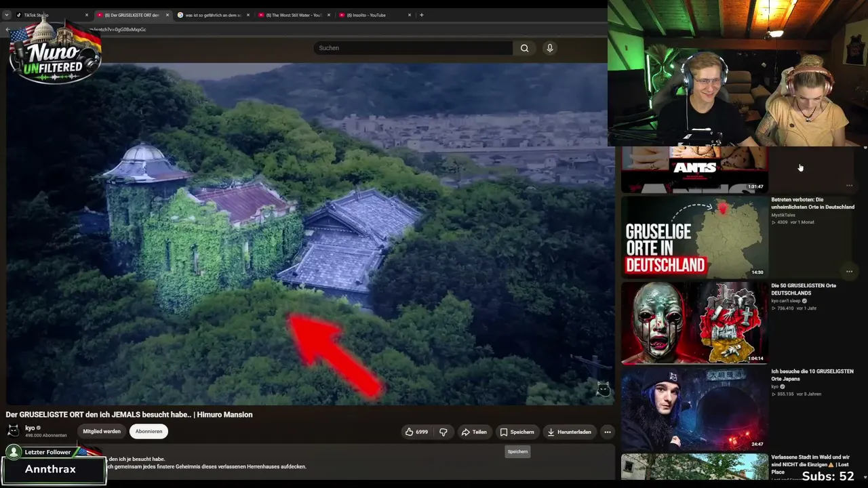Open a new browser tab

(x=422, y=15)
